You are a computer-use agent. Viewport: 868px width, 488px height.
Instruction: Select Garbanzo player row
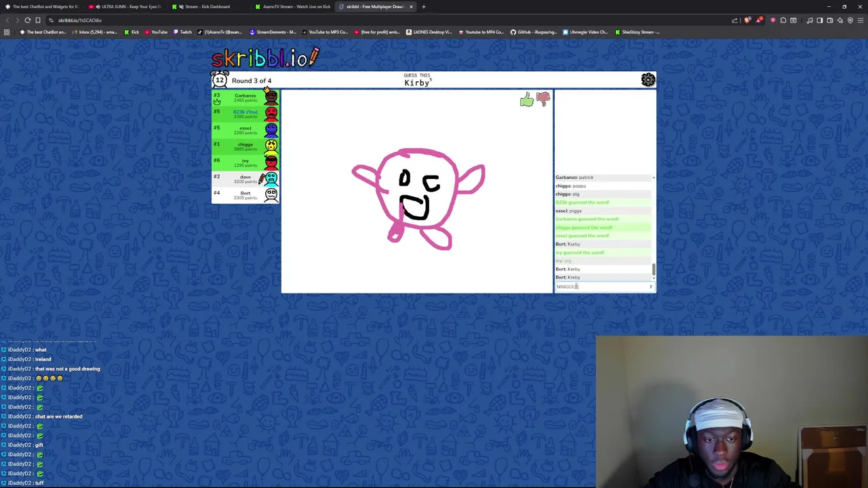(245, 98)
